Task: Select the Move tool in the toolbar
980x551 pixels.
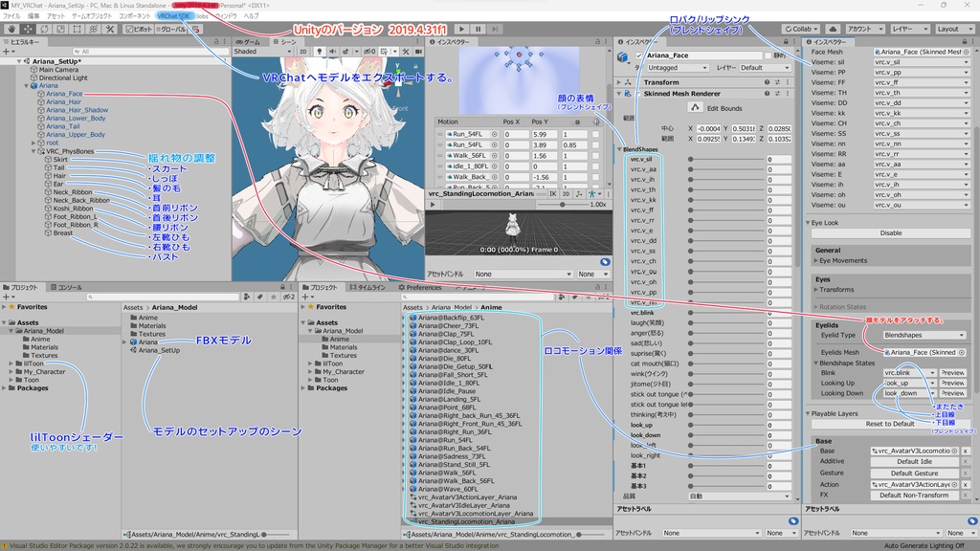Action: pos(30,30)
